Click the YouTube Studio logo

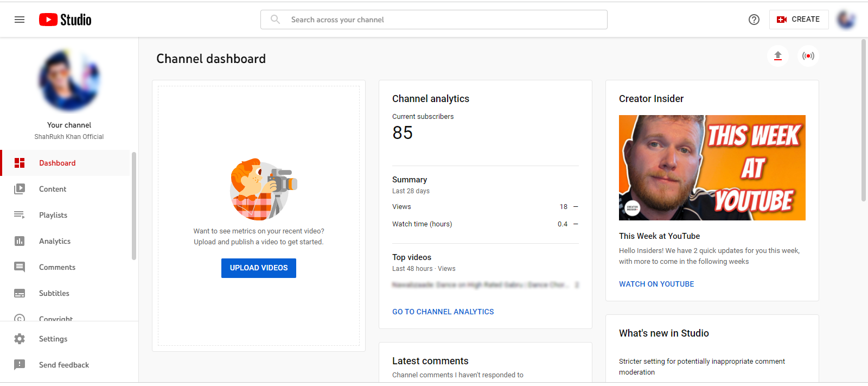[x=65, y=20]
